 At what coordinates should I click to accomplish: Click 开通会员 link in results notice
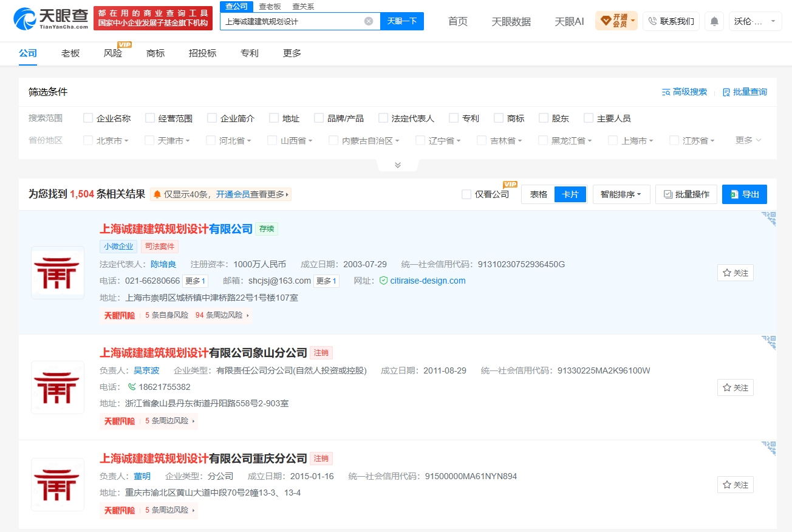pyautogui.click(x=233, y=194)
